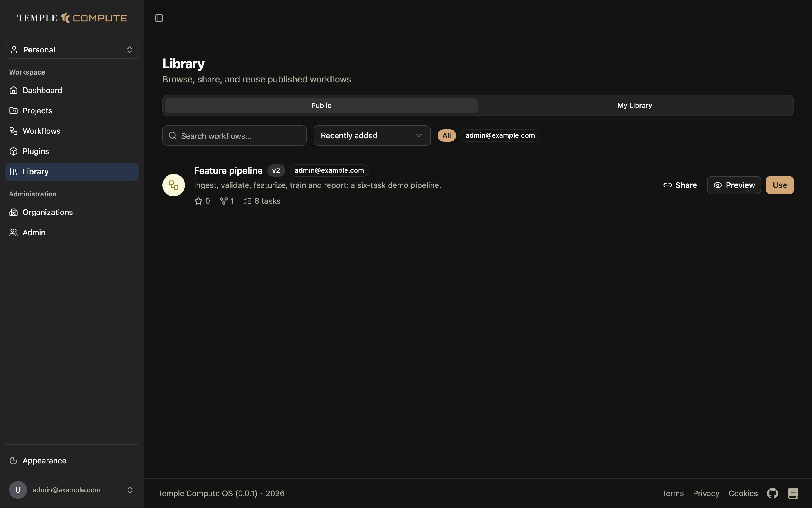
Task: Toggle the sidebar panel icon
Action: 159,18
